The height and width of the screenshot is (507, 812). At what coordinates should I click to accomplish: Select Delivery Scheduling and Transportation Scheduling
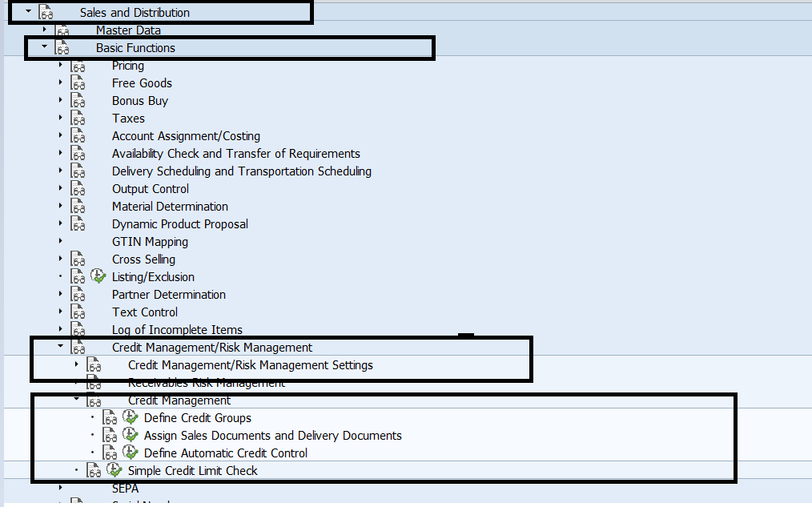coord(241,171)
